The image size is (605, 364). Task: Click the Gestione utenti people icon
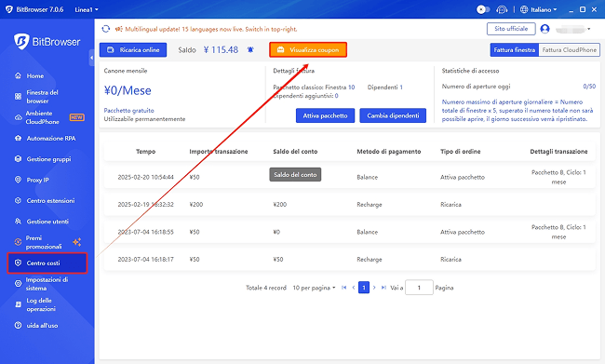coord(18,222)
